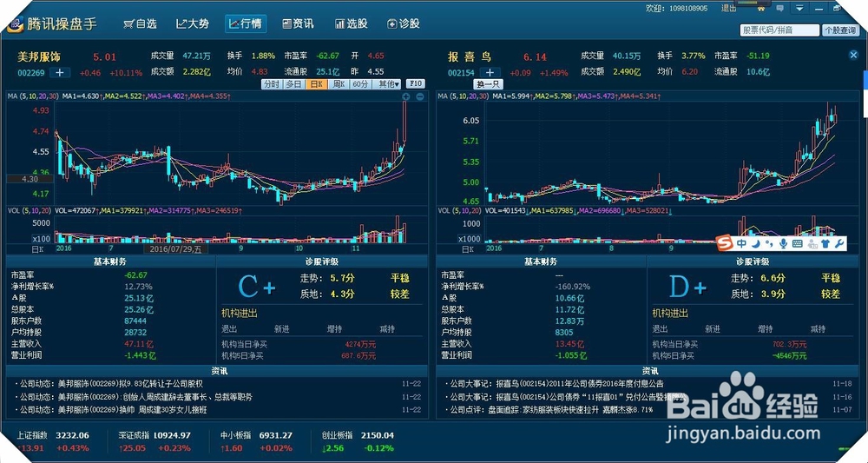The width and height of the screenshot is (868, 463).
Task: Click the 2016/07/29,五 date marker
Action: click(175, 249)
